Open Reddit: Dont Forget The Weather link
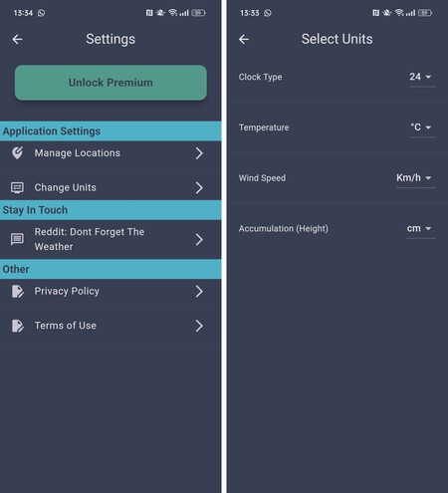Screen dimensions: 448x493 111,239
